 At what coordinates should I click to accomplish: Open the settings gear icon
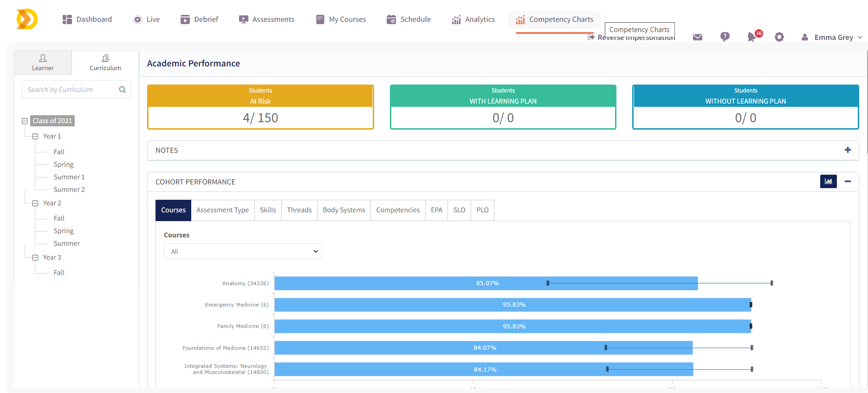click(x=779, y=37)
